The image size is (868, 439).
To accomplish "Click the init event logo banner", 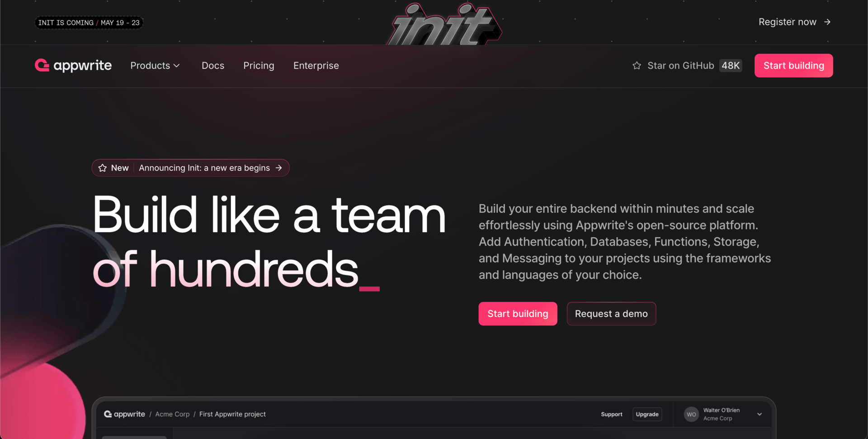I will coord(444,24).
